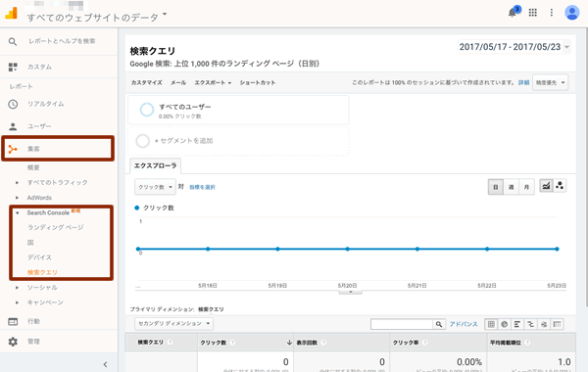Collapse the sidebar with the chevron

(x=106, y=364)
